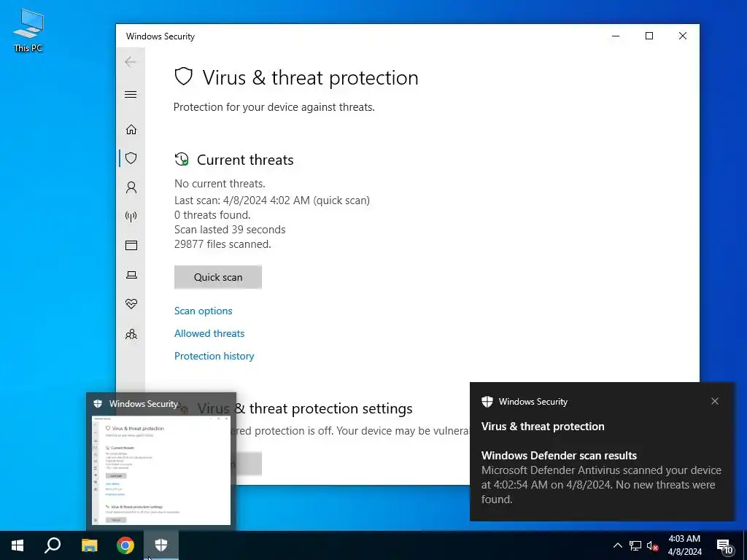Image resolution: width=747 pixels, height=560 pixels.
Task: Select Virus & threat protection shield in sidebar
Action: 131,158
